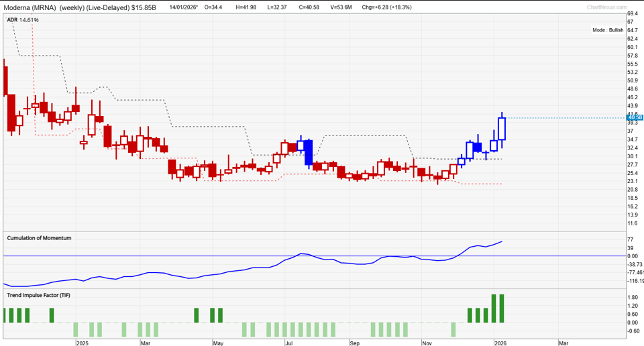This screenshot has height=346, width=644.
Task: Click the close value C=40.58
Action: coord(309,7)
